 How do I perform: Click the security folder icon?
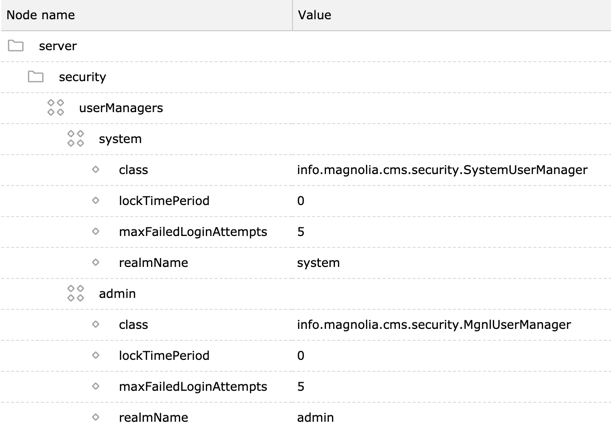36,77
